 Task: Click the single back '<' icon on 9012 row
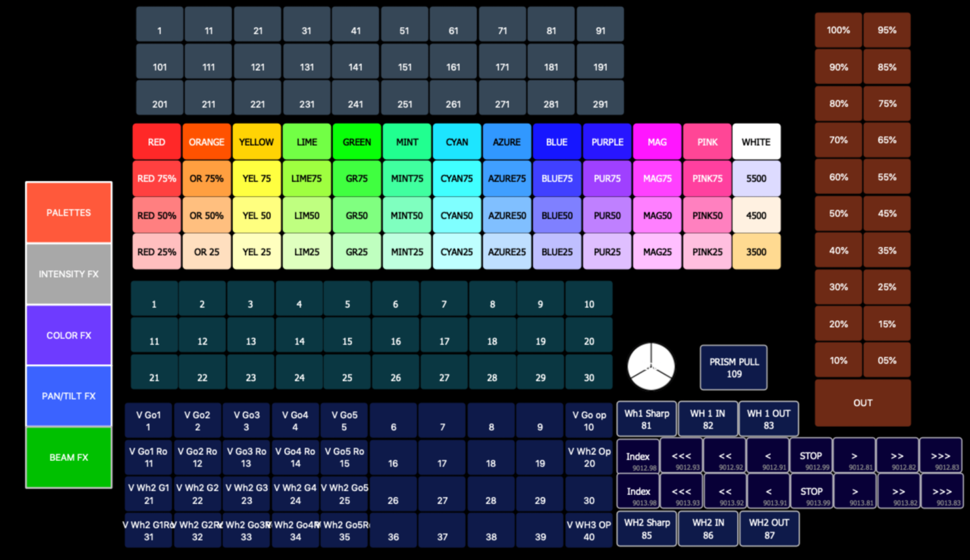pyautogui.click(x=769, y=455)
